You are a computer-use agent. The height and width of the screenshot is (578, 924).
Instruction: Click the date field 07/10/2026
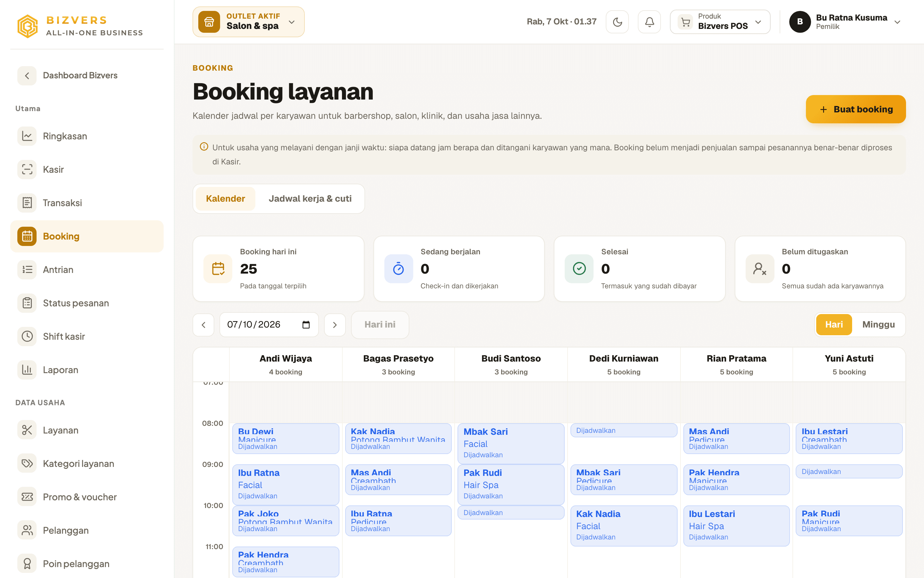click(269, 325)
